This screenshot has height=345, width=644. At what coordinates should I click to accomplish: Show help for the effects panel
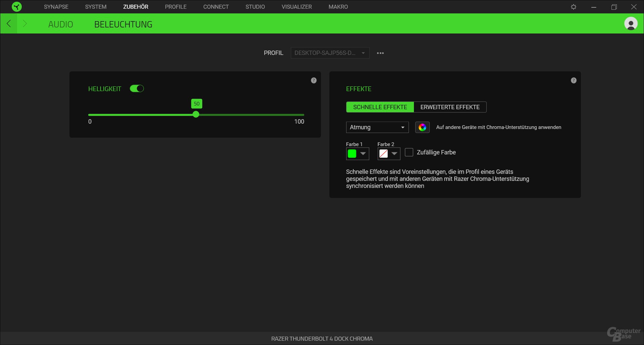[574, 80]
